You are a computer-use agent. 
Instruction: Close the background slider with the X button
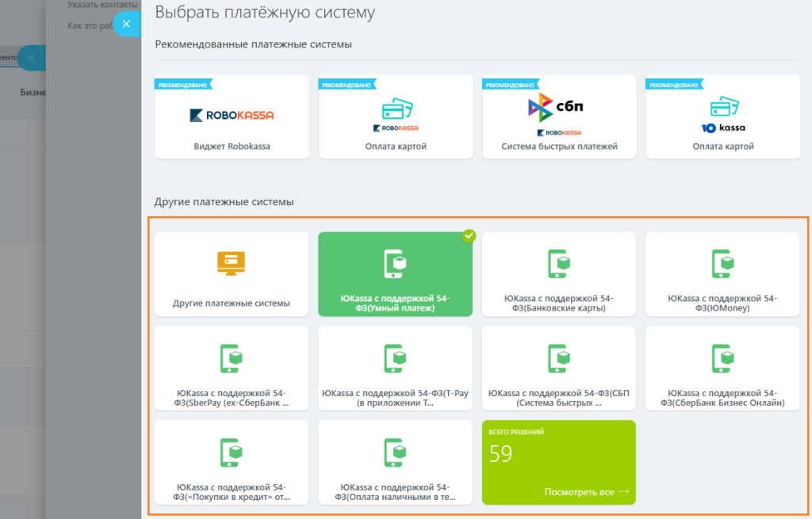(x=31, y=58)
